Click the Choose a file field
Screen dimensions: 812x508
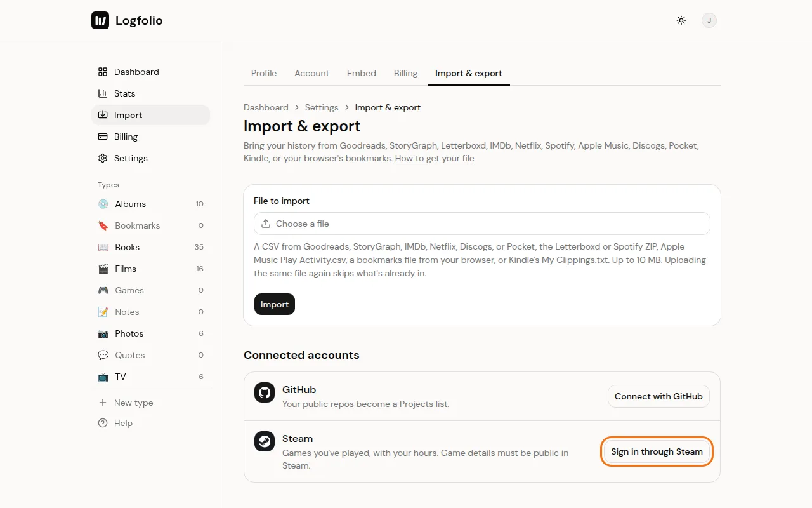[x=482, y=224]
